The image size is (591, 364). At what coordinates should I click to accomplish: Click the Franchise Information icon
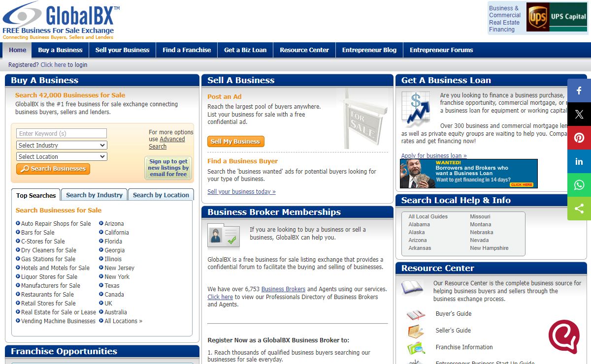pos(416,348)
